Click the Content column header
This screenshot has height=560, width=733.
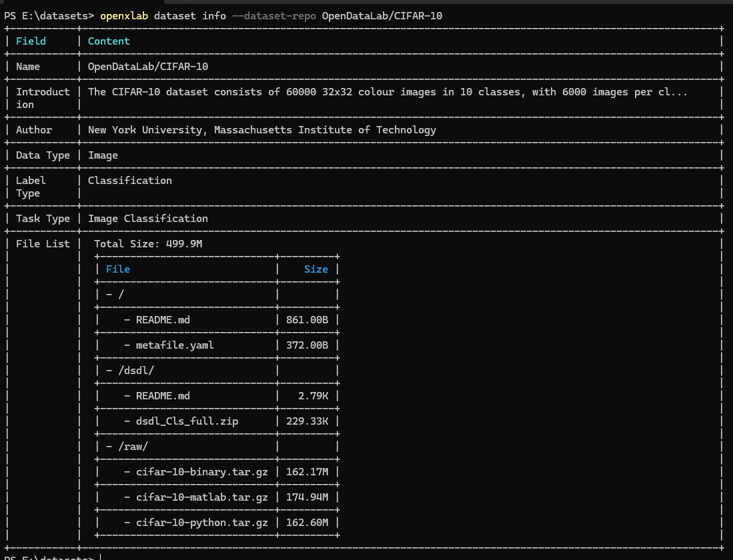[109, 41]
